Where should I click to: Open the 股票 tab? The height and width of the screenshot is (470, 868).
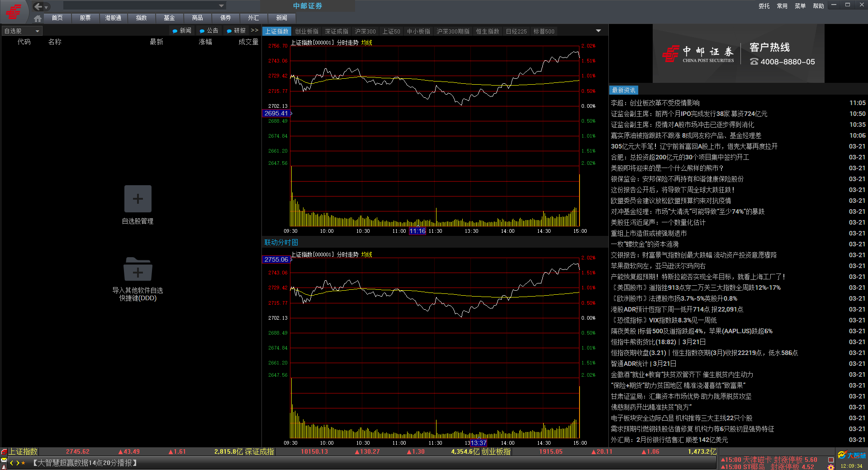pos(85,18)
